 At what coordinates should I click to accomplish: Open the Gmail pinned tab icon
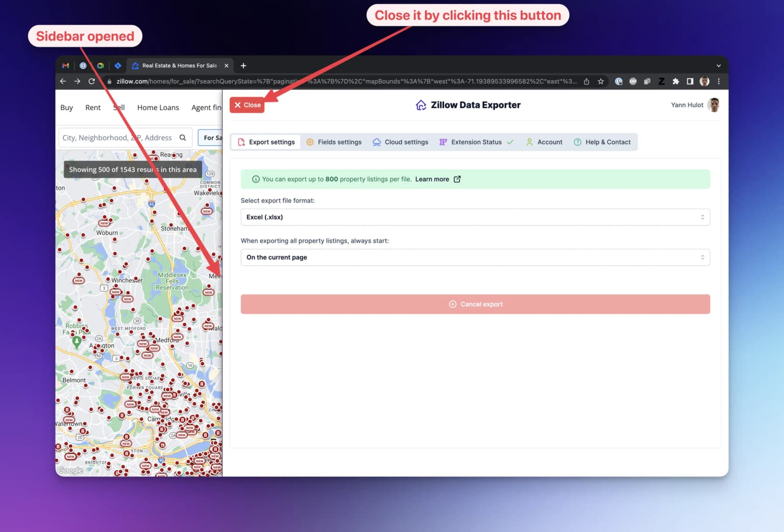coord(65,66)
